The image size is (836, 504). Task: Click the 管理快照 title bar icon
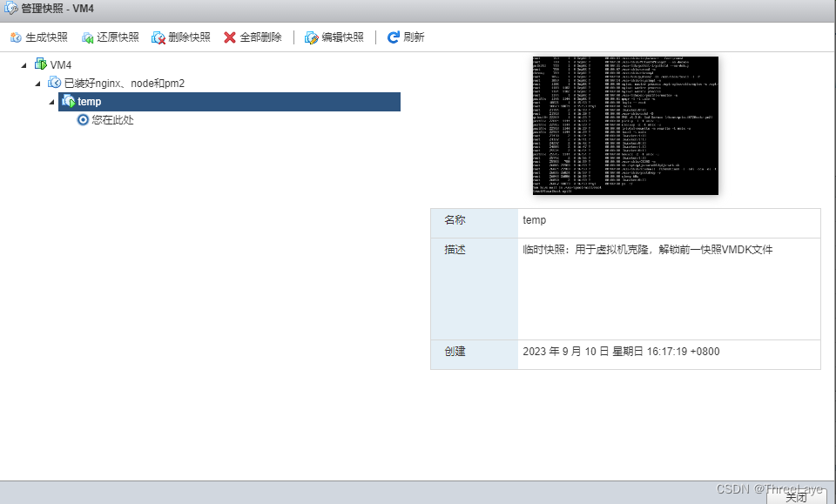coord(10,8)
